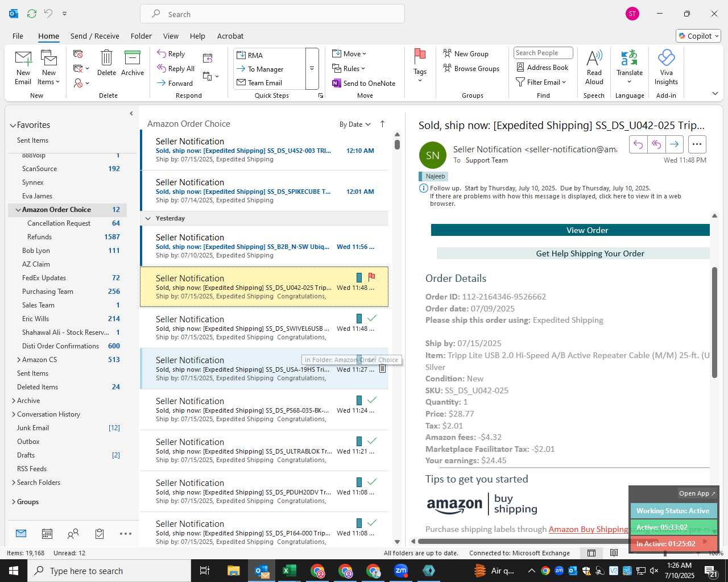Screen dimensions: 728x582
Task: Click the Send/Receive All Folders sync icon
Action: tap(32, 13)
